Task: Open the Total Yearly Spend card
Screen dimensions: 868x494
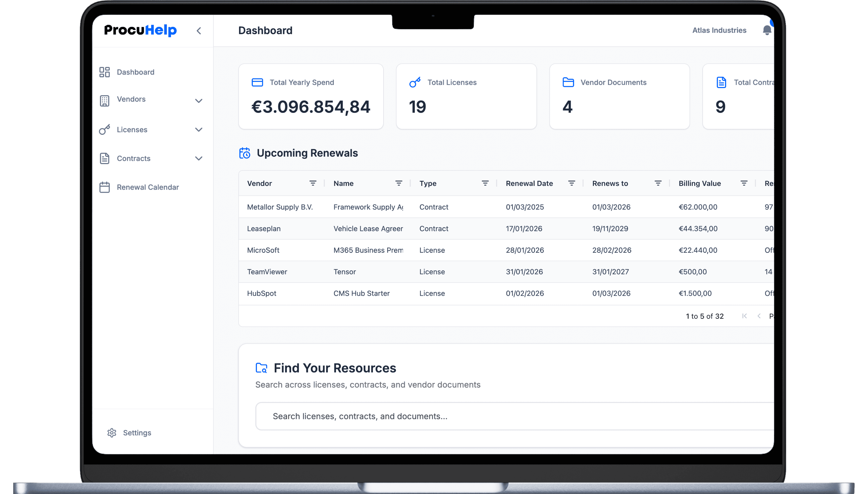Action: 311,96
